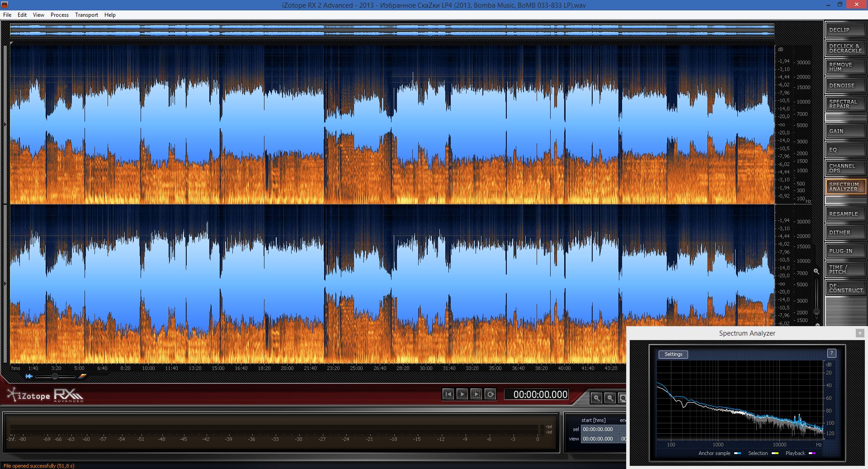Open the Denoise module
The height and width of the screenshot is (469, 868).
tap(845, 85)
